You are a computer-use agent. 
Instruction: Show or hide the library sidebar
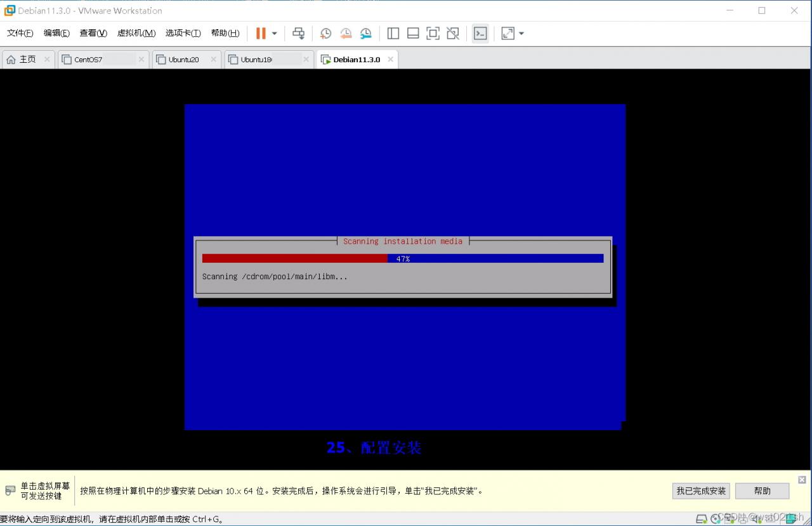(393, 34)
